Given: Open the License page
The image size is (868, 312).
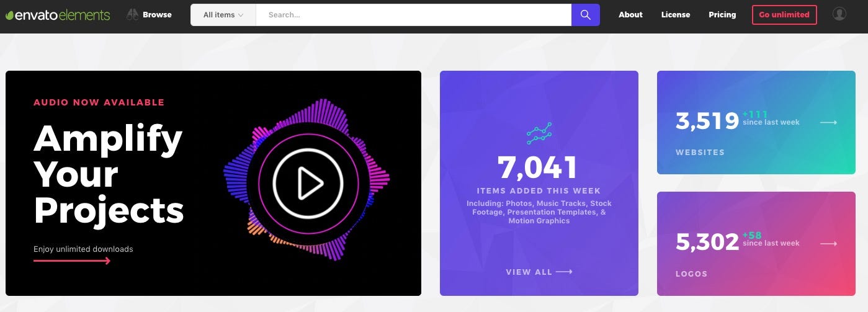Looking at the screenshot, I should click(x=676, y=15).
